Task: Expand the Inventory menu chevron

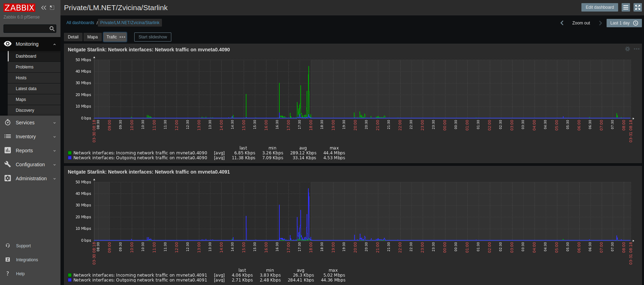Action: [x=55, y=137]
